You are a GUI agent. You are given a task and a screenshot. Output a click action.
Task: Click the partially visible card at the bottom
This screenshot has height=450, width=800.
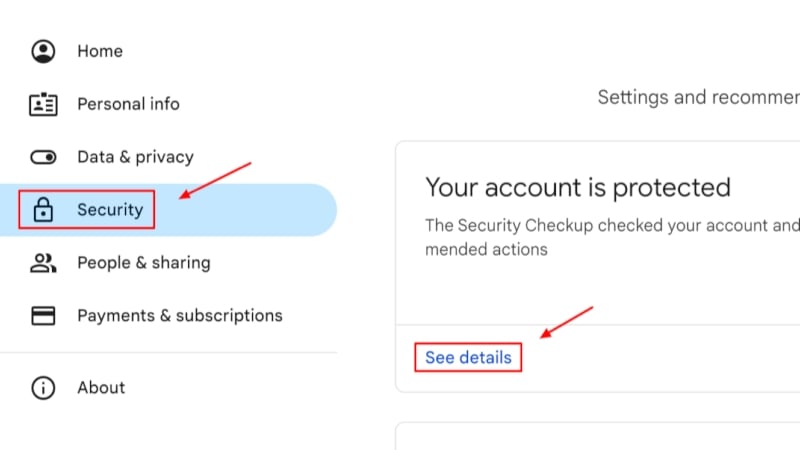tap(600, 436)
